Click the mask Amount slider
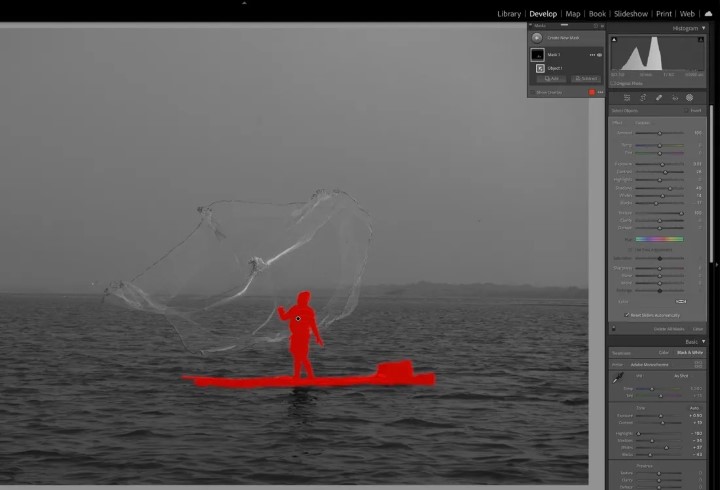Viewport: 720px width, 490px height. coord(659,133)
